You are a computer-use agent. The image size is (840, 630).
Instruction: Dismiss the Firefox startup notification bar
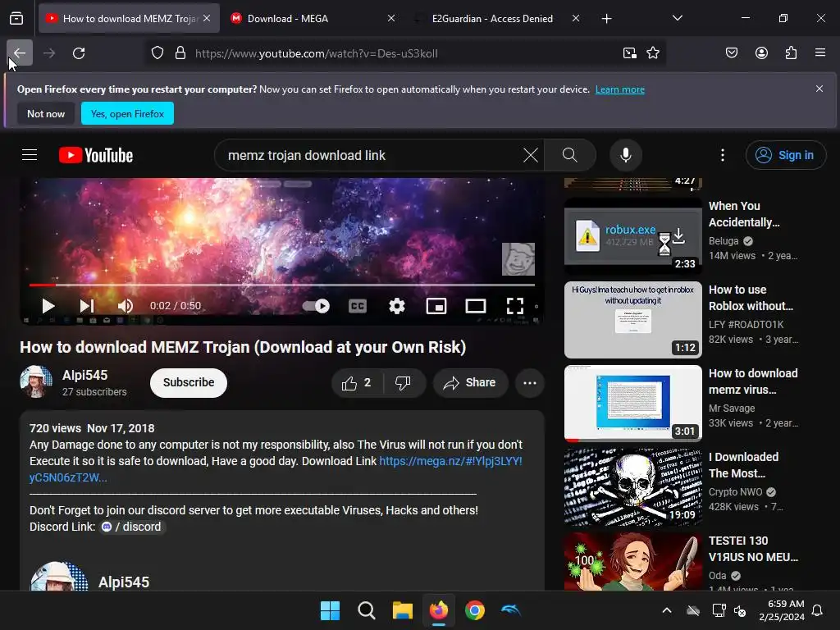(819, 89)
